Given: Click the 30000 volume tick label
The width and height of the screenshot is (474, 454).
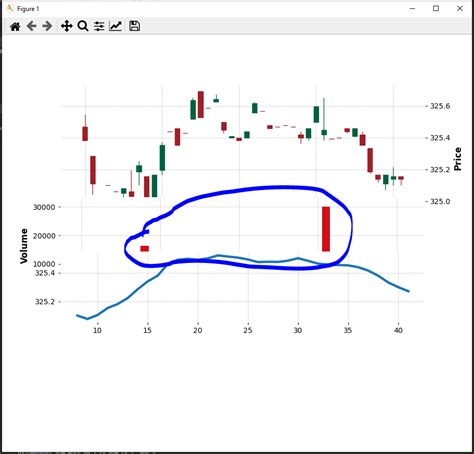Looking at the screenshot, I should click(44, 207).
